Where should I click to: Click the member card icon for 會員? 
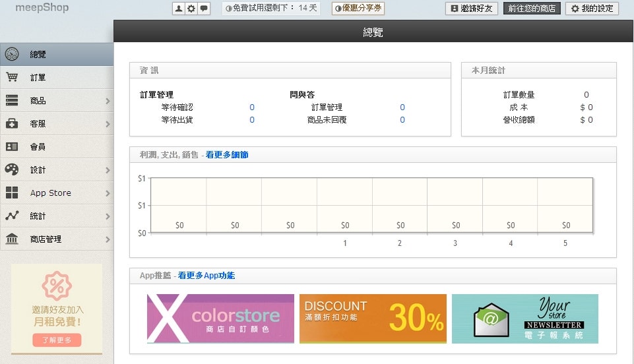point(12,146)
